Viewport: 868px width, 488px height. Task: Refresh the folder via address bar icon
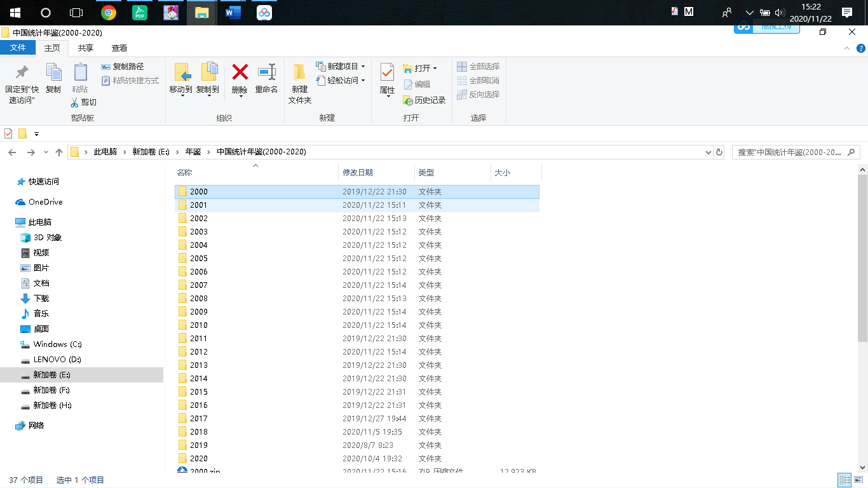(x=719, y=152)
